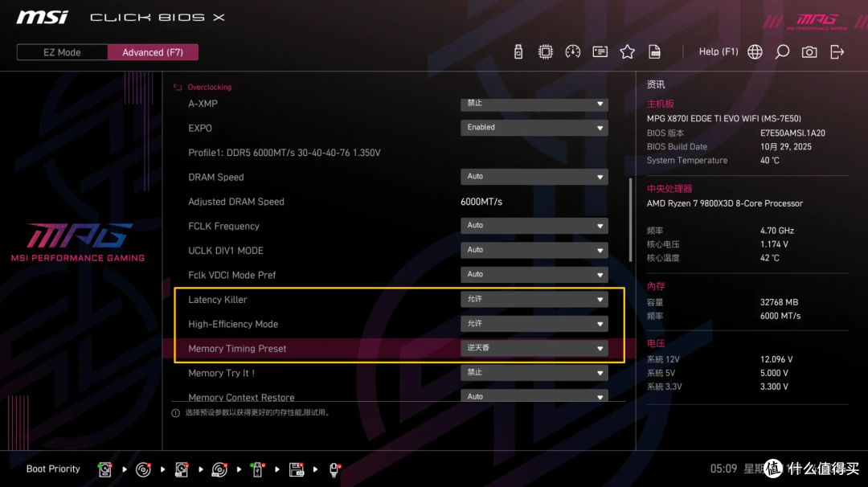Open the DRAM Speed dropdown
The height and width of the screenshot is (487, 868).
[x=534, y=177]
